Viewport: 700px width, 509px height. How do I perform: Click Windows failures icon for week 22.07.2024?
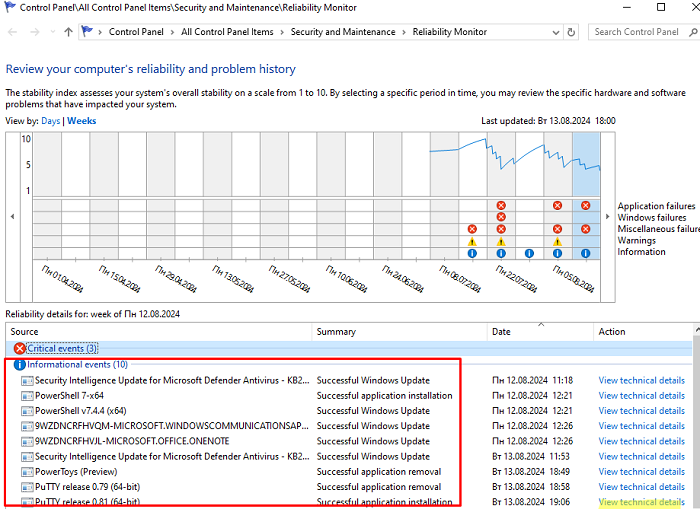coord(501,217)
